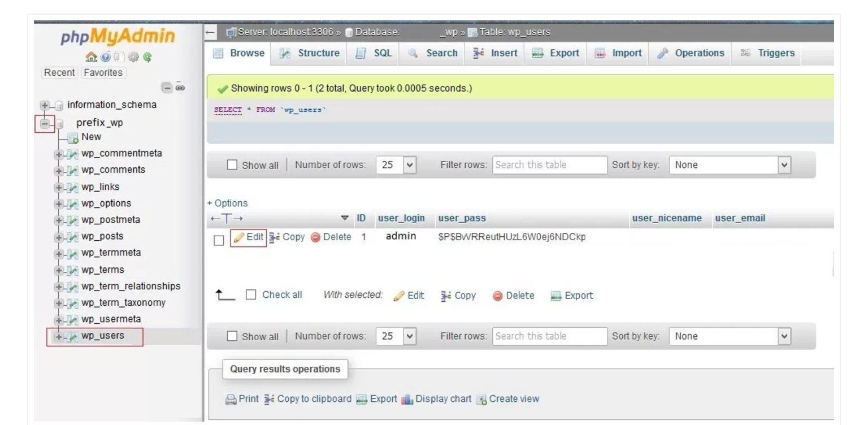The image size is (868, 425).
Task: Open the Triggers tab
Action: coord(767,53)
